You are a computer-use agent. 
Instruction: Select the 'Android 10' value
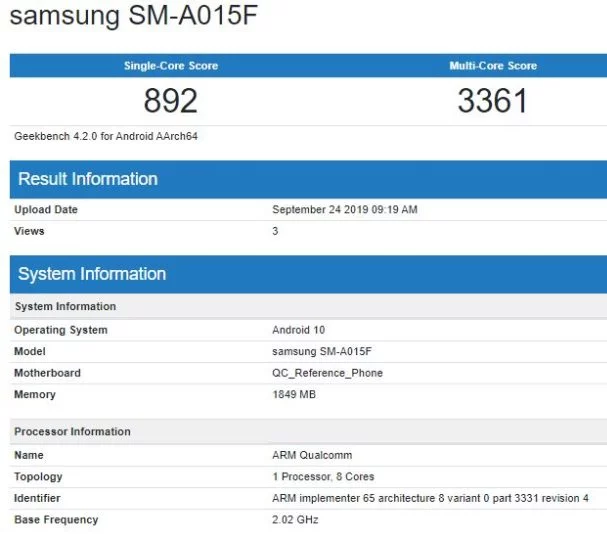(x=298, y=330)
